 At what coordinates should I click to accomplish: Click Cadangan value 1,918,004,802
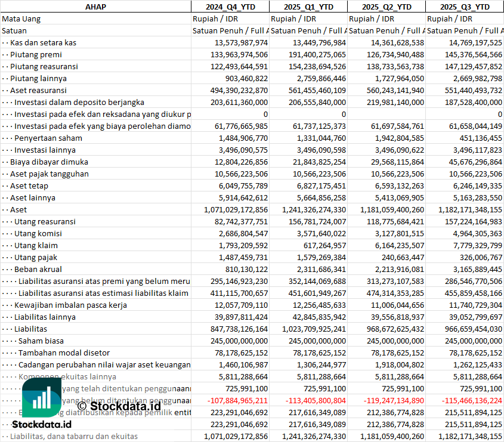click(400, 365)
